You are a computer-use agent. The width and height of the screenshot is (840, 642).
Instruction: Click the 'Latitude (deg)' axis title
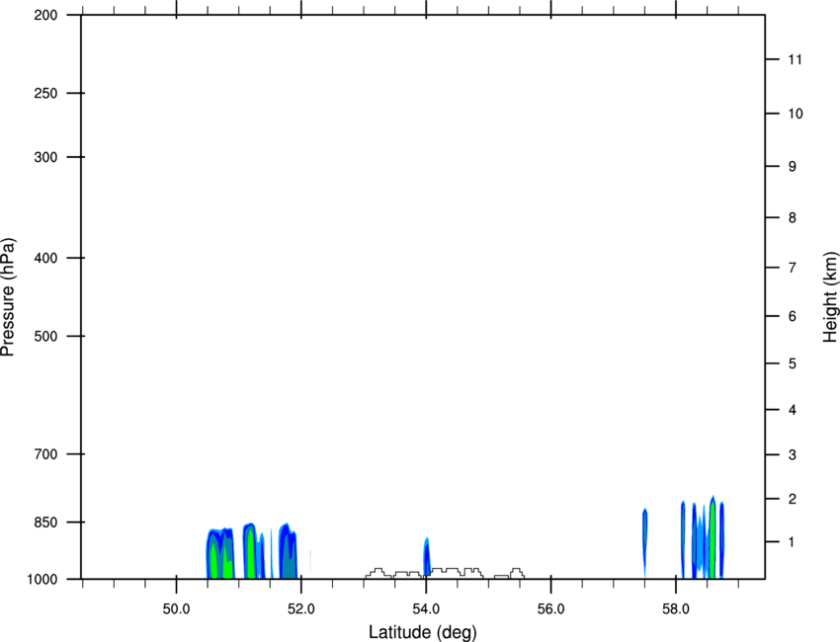click(x=422, y=632)
